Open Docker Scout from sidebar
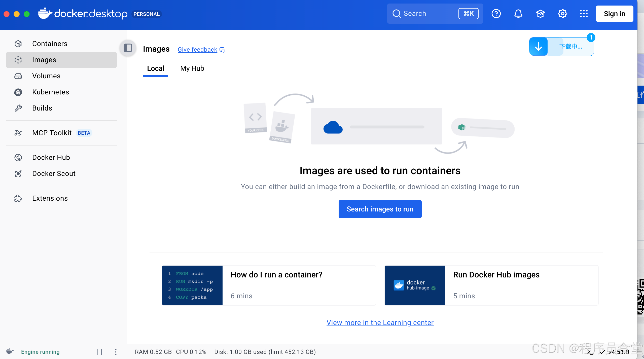Screen dimensions: 644x359 tap(54, 174)
